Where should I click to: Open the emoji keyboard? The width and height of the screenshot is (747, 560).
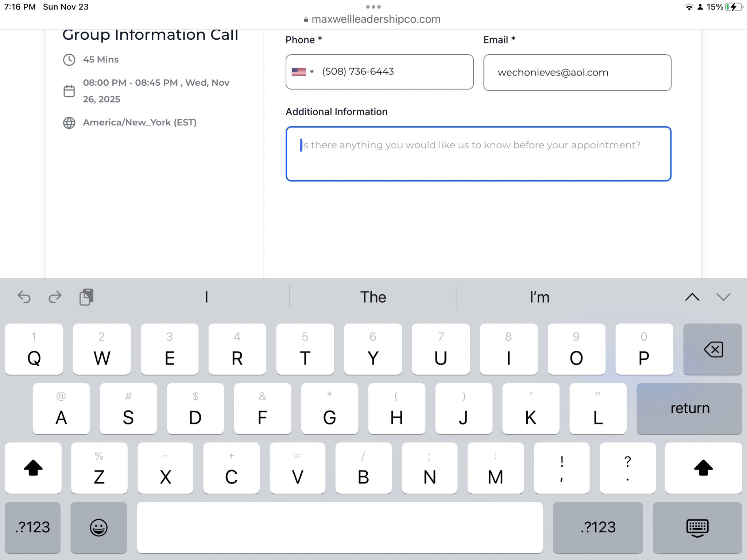point(98,527)
